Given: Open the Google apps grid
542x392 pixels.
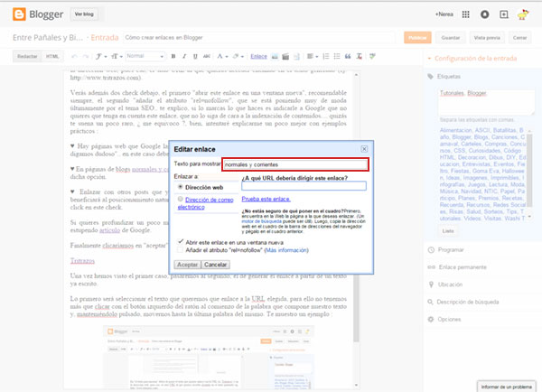Looking at the screenshot, I should pos(465,14).
